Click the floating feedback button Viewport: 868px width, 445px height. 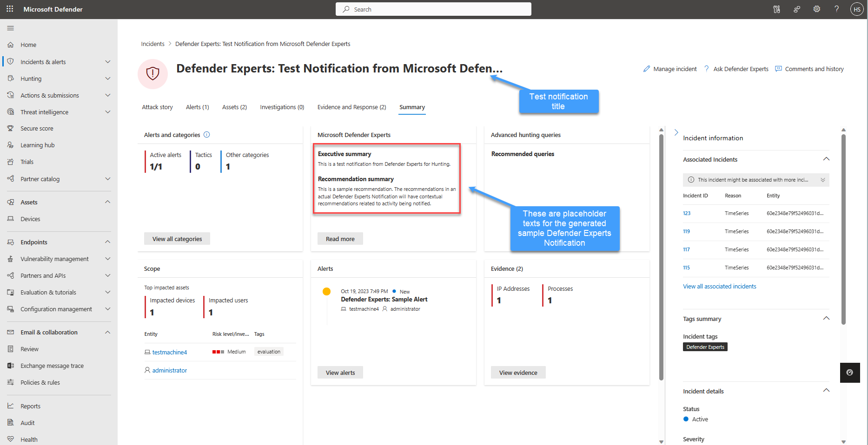coord(850,373)
